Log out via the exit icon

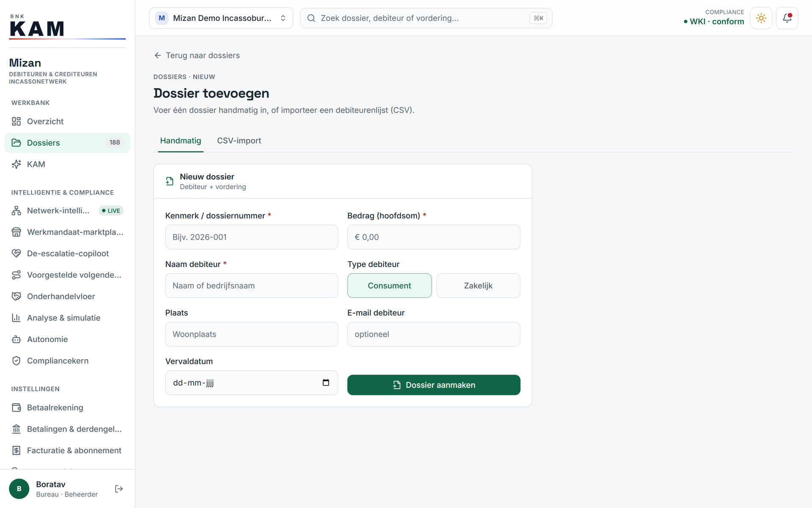[x=119, y=489]
